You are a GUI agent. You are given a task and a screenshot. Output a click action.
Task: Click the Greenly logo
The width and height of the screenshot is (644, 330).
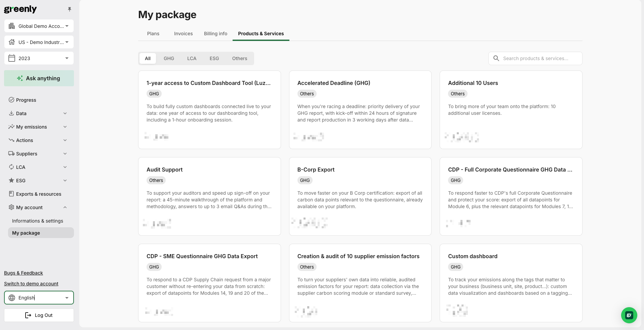tap(21, 9)
